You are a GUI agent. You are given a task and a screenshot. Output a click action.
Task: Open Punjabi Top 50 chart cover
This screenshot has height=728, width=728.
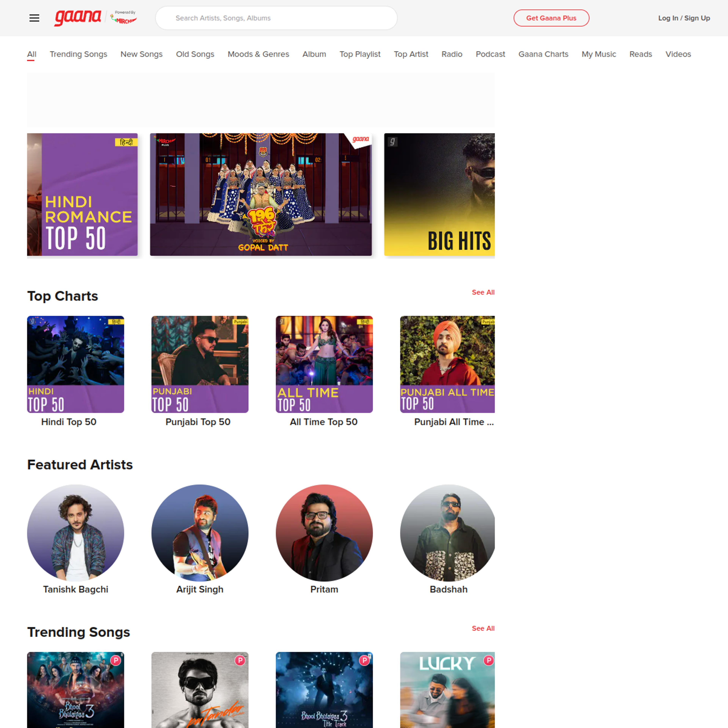tap(200, 364)
